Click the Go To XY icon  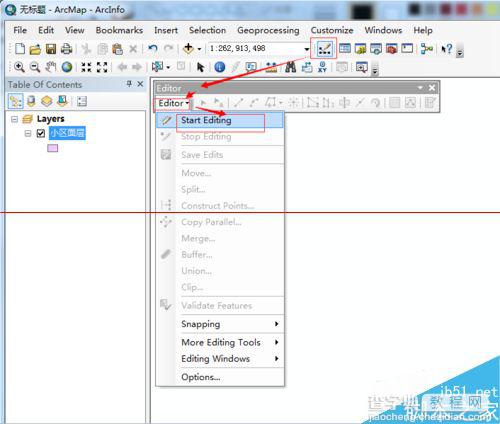click(322, 67)
